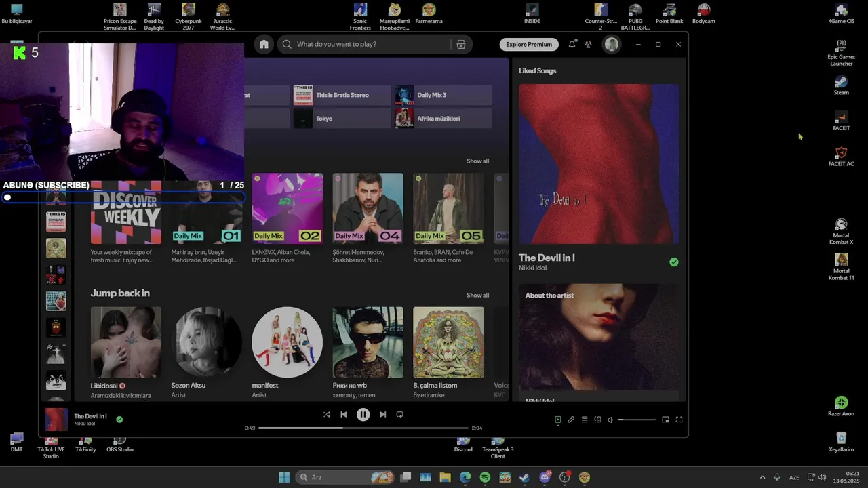Open the Daily Mix 04 card

(368, 218)
